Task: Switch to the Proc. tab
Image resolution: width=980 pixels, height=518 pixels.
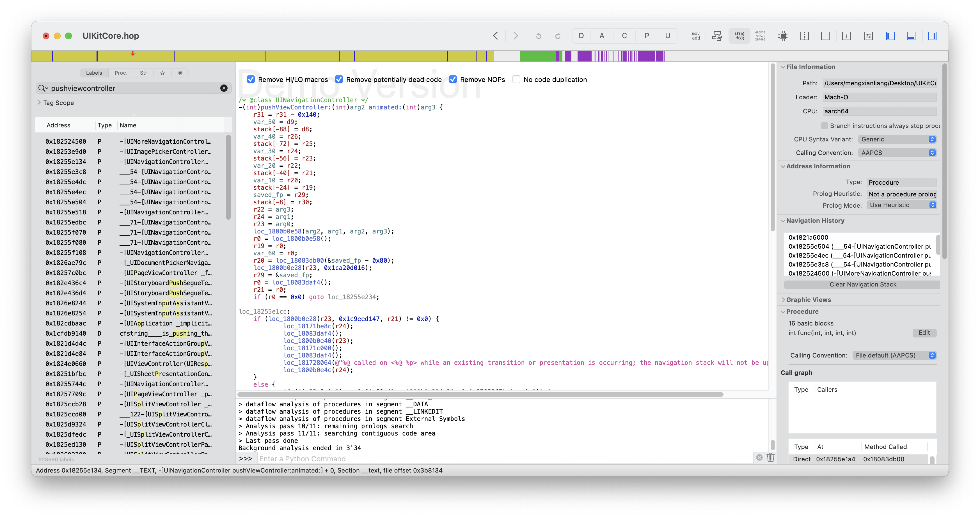Action: (121, 73)
